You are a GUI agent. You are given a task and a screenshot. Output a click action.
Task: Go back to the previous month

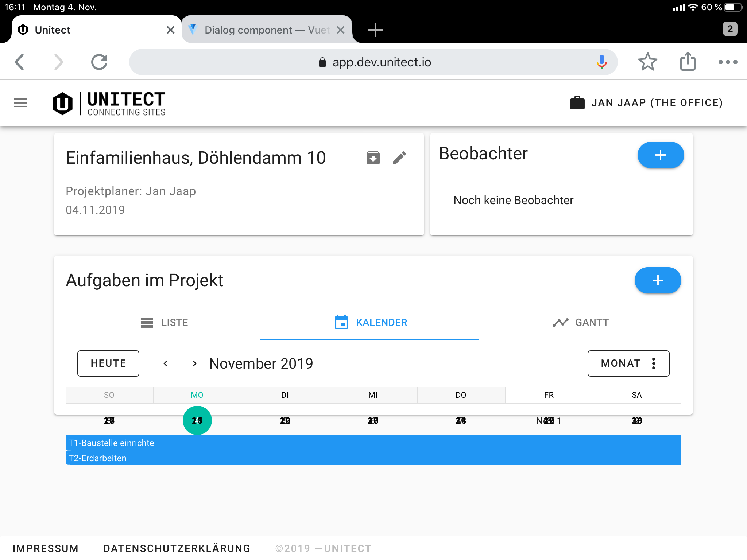tap(165, 363)
